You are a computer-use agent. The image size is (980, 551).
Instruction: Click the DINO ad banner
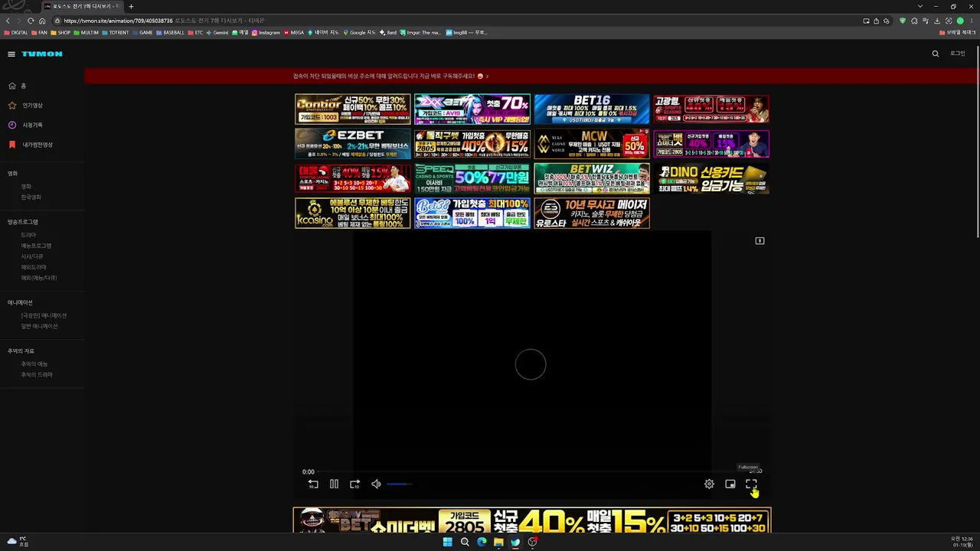711,178
